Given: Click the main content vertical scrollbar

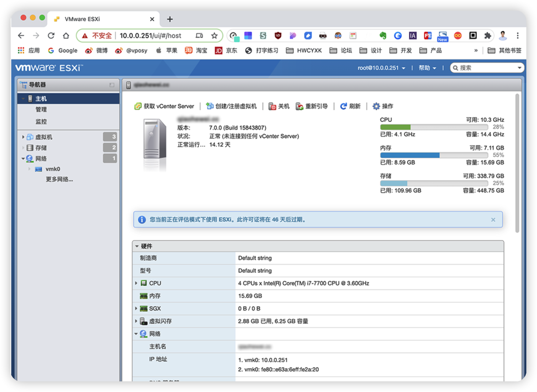Looking at the screenshot, I should (517, 163).
